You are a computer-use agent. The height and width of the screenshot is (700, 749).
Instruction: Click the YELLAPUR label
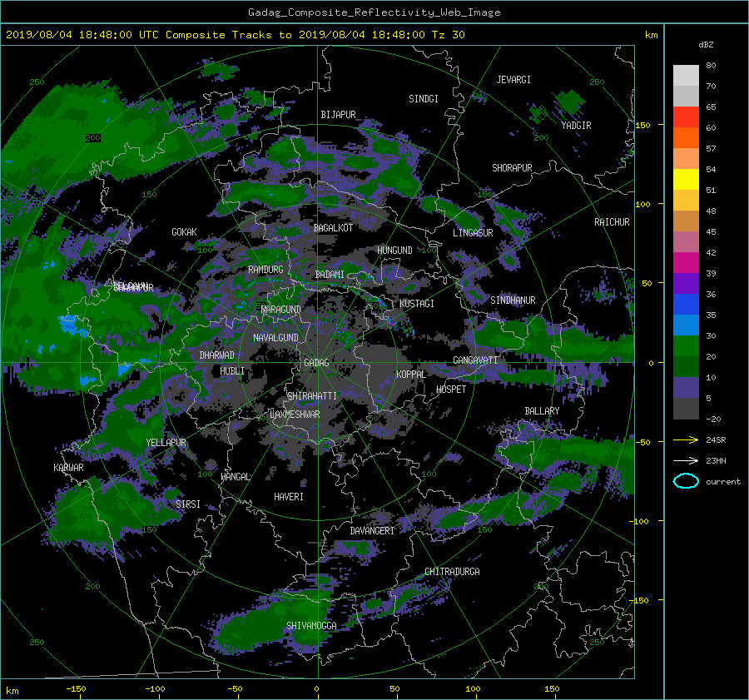166,443
